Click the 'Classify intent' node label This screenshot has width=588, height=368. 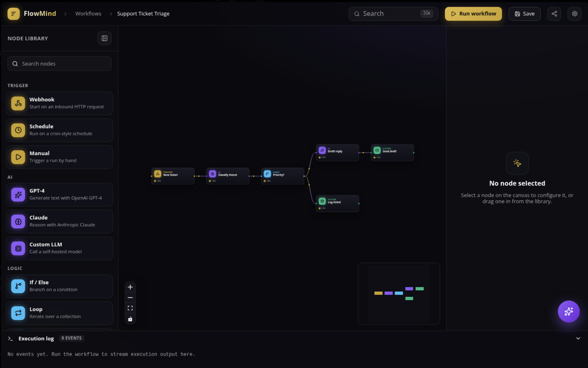tap(228, 175)
